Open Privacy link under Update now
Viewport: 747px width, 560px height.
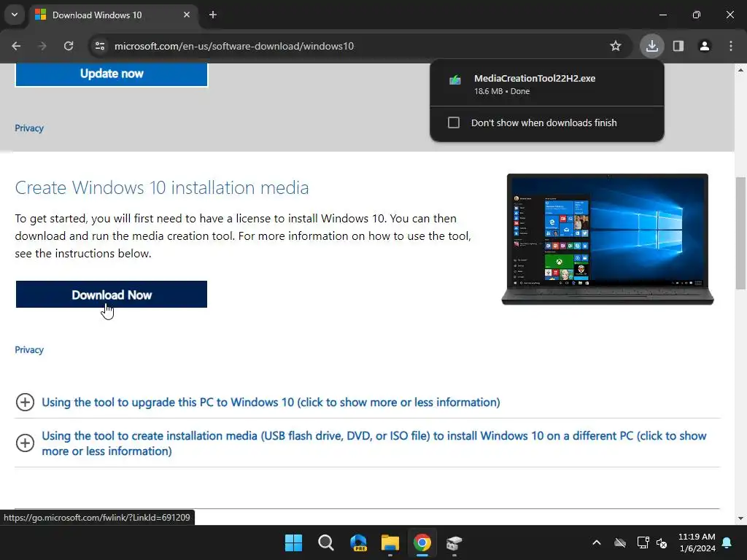(29, 128)
